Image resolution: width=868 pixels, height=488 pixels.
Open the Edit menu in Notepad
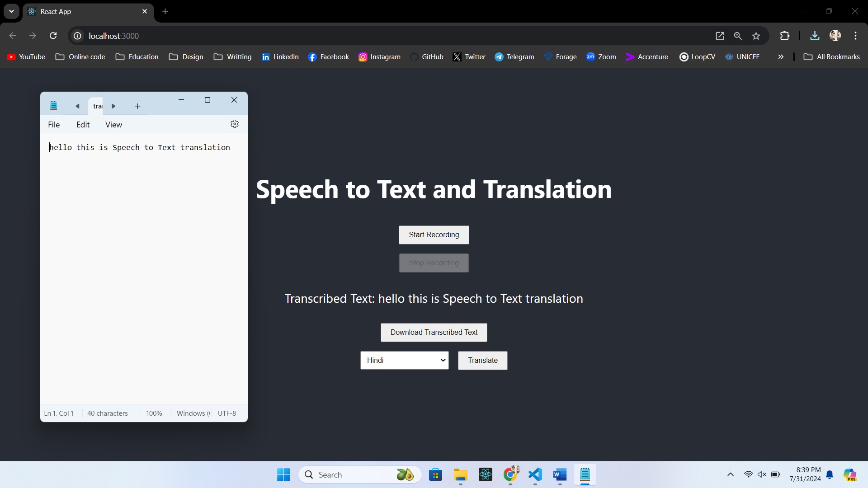coord(83,125)
